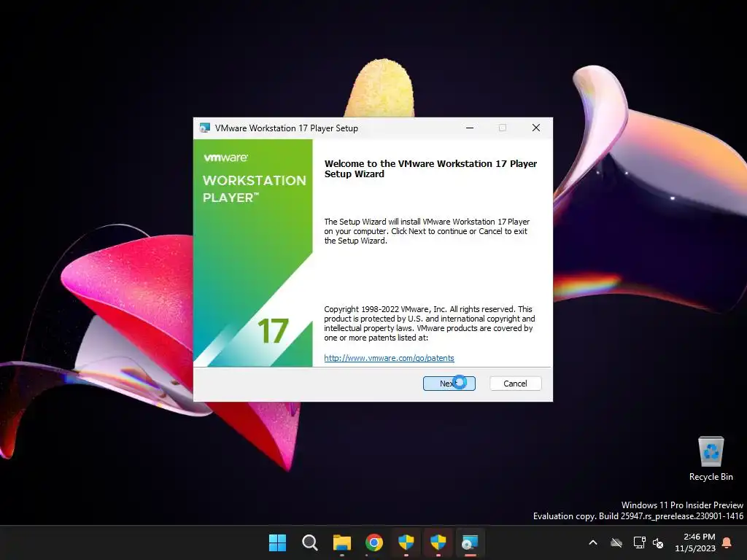The image size is (747, 560).
Task: Click Next in the VMware setup wizard
Action: pyautogui.click(x=449, y=384)
